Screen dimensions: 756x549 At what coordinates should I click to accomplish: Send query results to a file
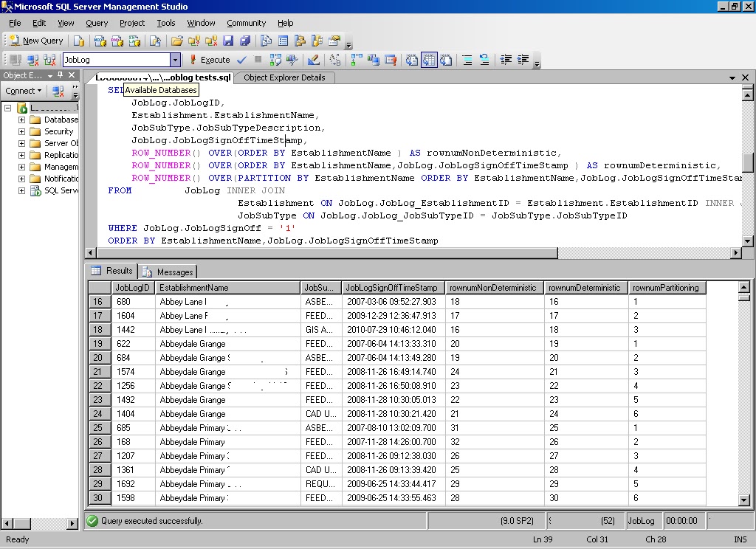(x=447, y=60)
